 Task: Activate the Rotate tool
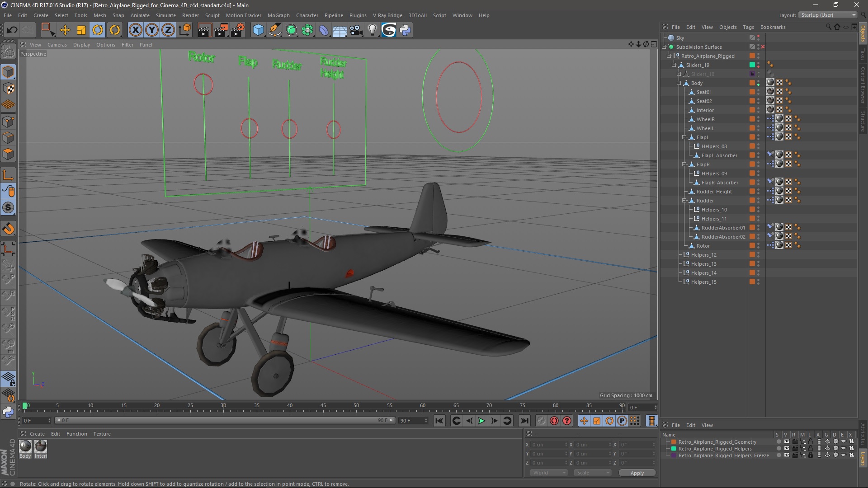[x=98, y=30]
